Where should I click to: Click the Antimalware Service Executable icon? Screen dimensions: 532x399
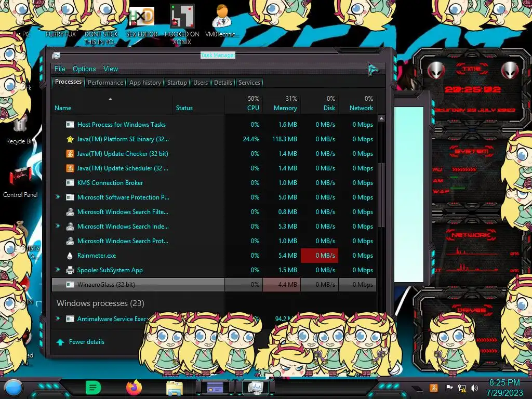pyautogui.click(x=70, y=318)
